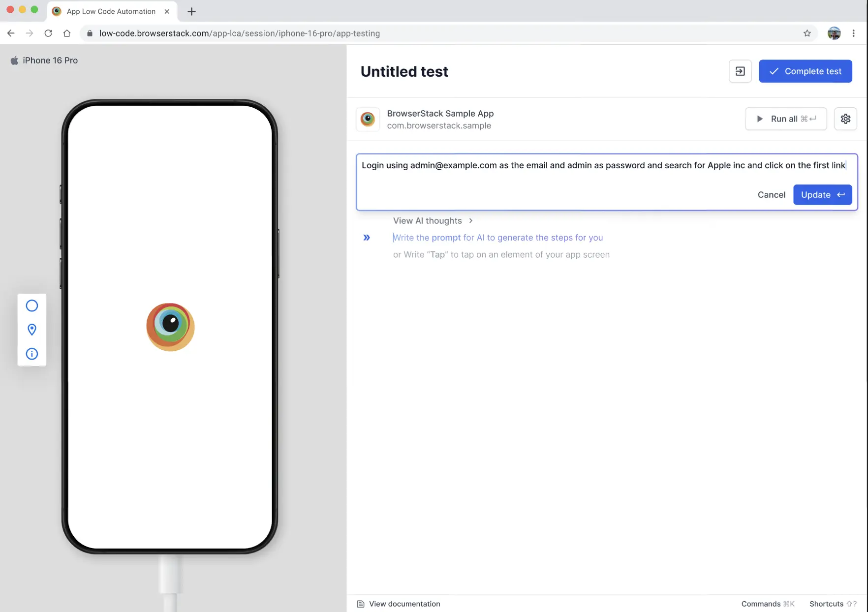Screen dimensions: 868x612
Task: Open the location pin tool
Action: click(32, 330)
